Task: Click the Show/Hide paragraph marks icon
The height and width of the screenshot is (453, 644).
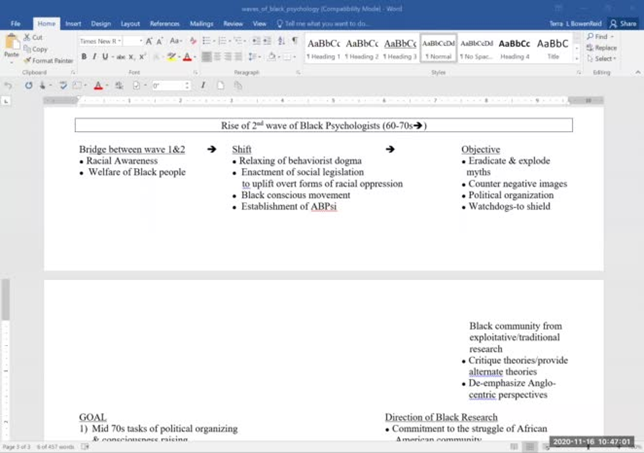Action: pos(294,41)
